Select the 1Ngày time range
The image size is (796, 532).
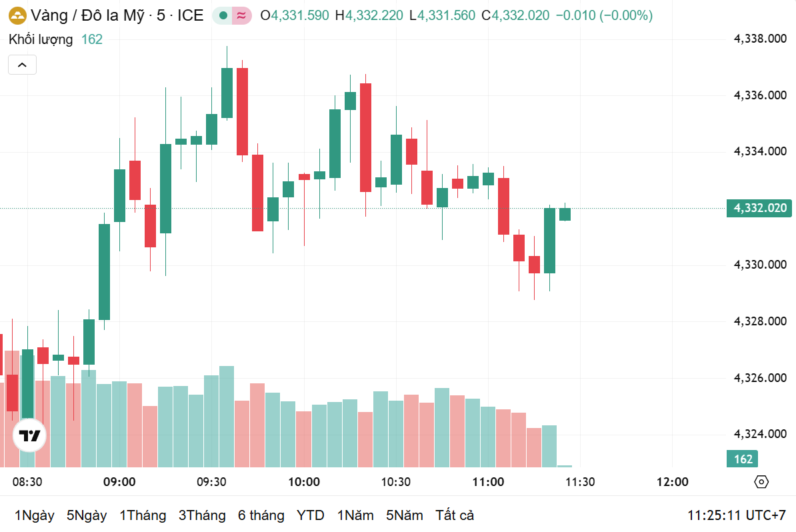click(x=34, y=515)
